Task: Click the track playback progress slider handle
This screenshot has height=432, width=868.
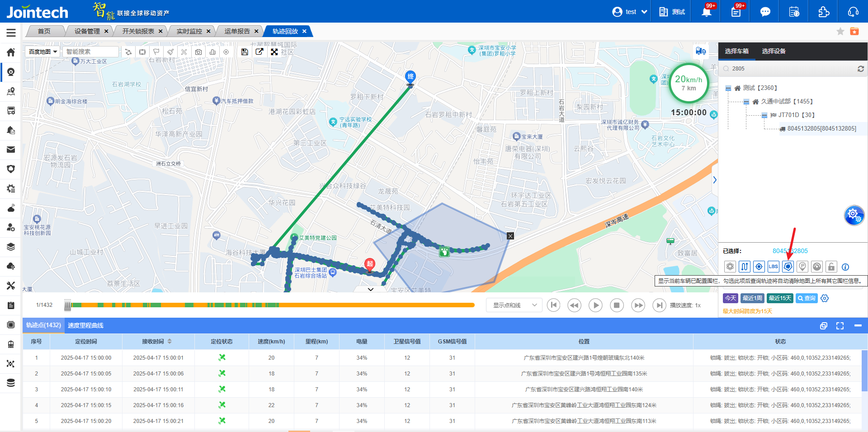Action: pos(67,305)
